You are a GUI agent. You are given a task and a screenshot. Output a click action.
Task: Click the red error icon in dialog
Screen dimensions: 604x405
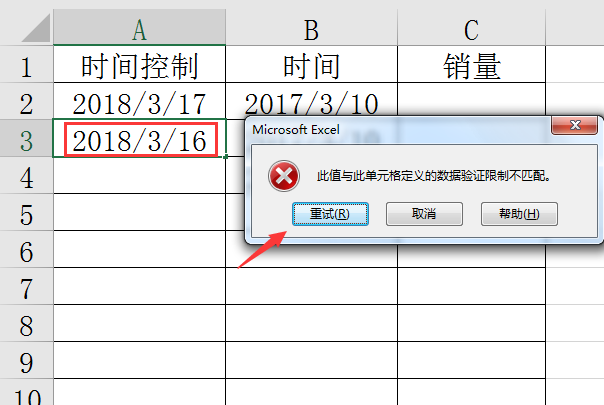[x=284, y=176]
